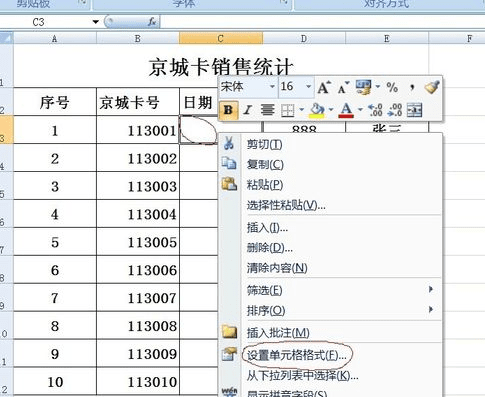Screen dimensions: 485x397
Task: Expand the fill color dropdown arrow
Action: point(331,109)
